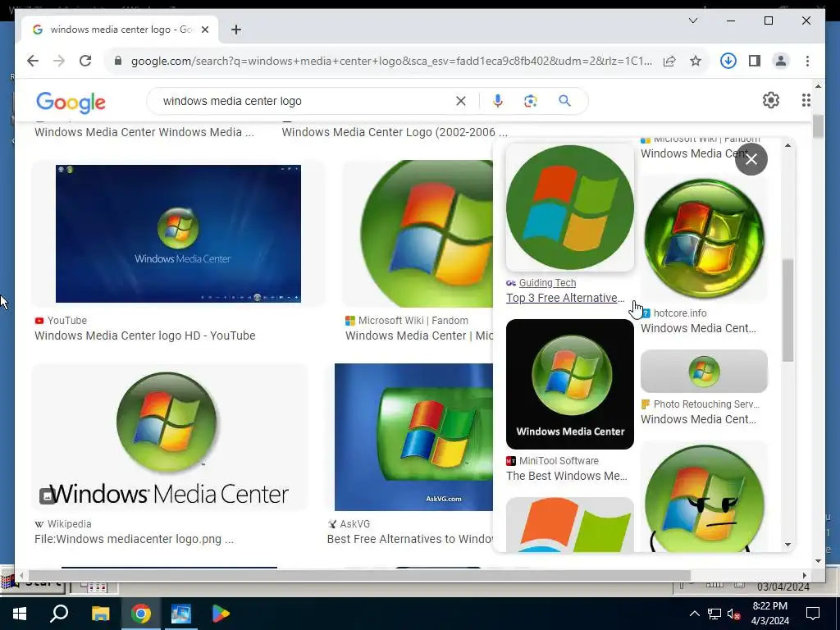Search by image with Google Lens
The height and width of the screenshot is (630, 840).
531,101
